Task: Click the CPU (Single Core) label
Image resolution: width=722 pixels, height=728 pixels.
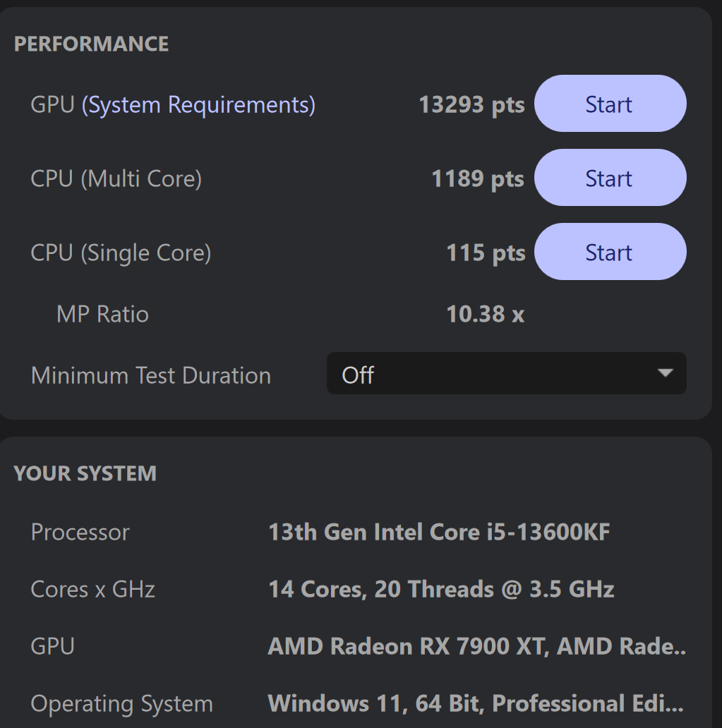Action: [x=121, y=253]
